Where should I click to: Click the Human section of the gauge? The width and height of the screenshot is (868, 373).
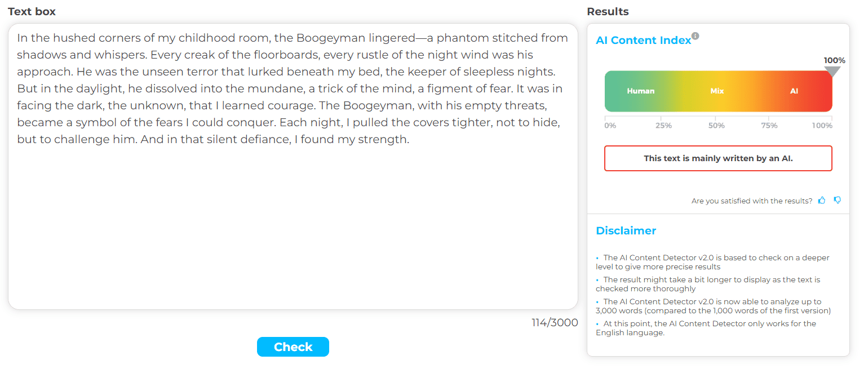click(641, 91)
